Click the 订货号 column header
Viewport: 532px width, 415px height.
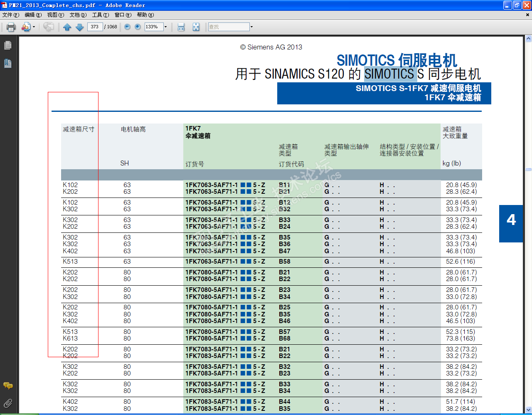(195, 164)
